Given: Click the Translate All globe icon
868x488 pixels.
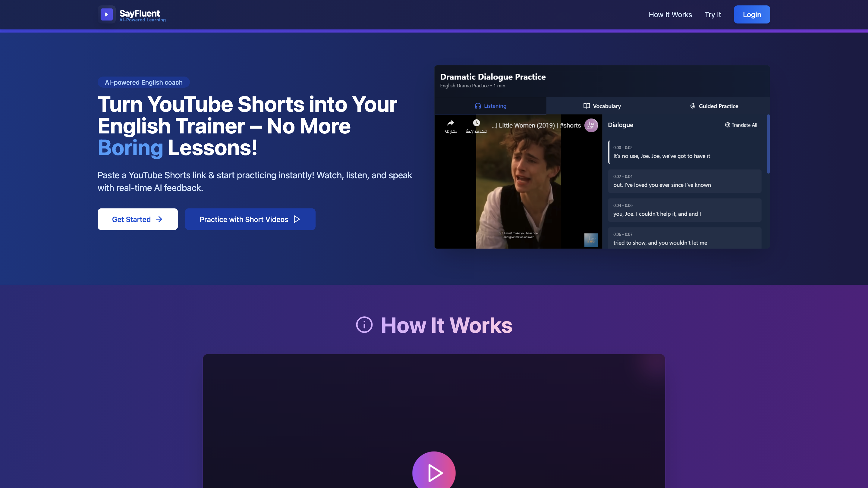Looking at the screenshot, I should (x=728, y=125).
